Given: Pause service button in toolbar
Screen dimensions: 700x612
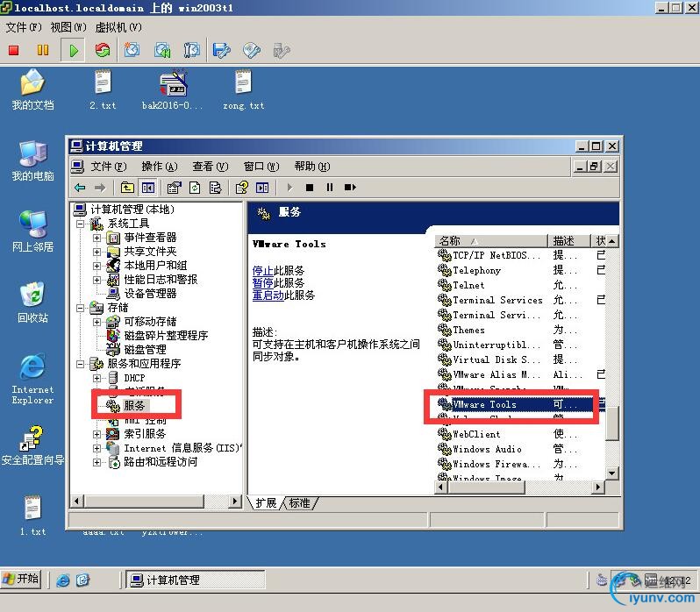Looking at the screenshot, I should click(x=330, y=188).
